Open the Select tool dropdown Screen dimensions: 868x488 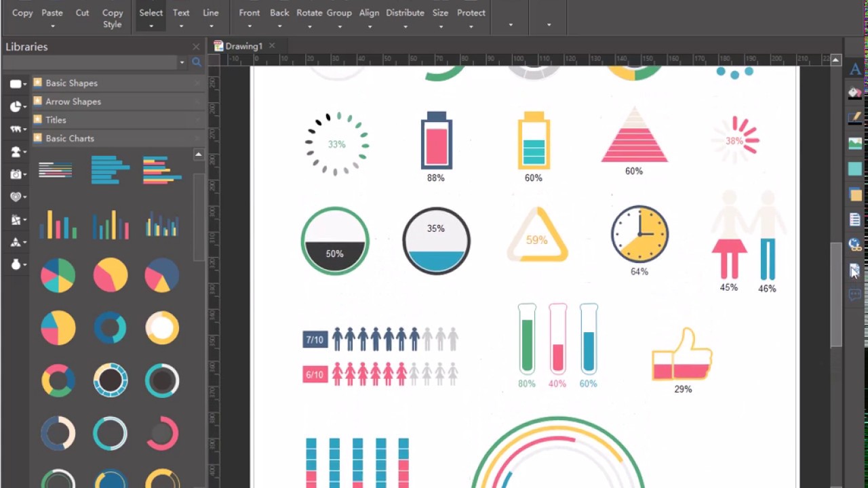point(151,26)
